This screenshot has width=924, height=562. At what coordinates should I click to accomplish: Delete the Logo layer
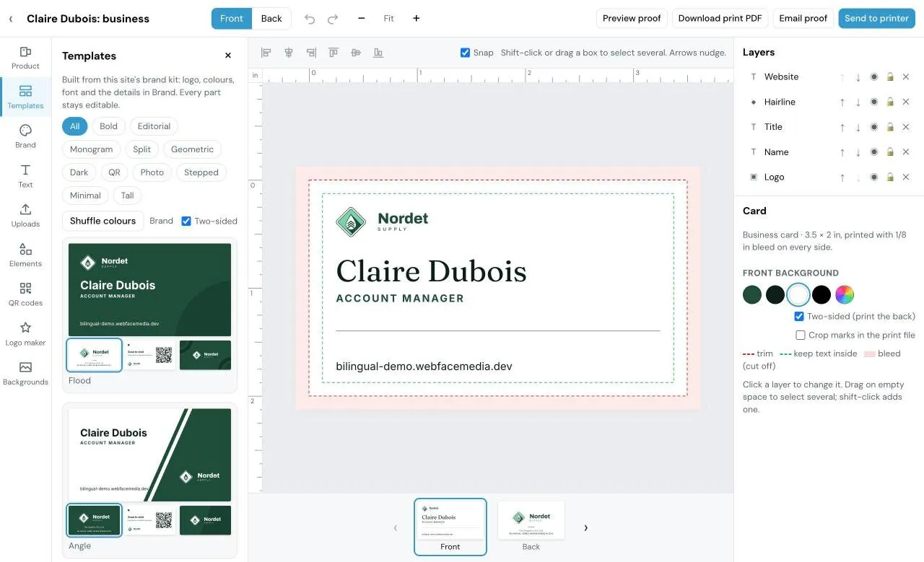906,177
